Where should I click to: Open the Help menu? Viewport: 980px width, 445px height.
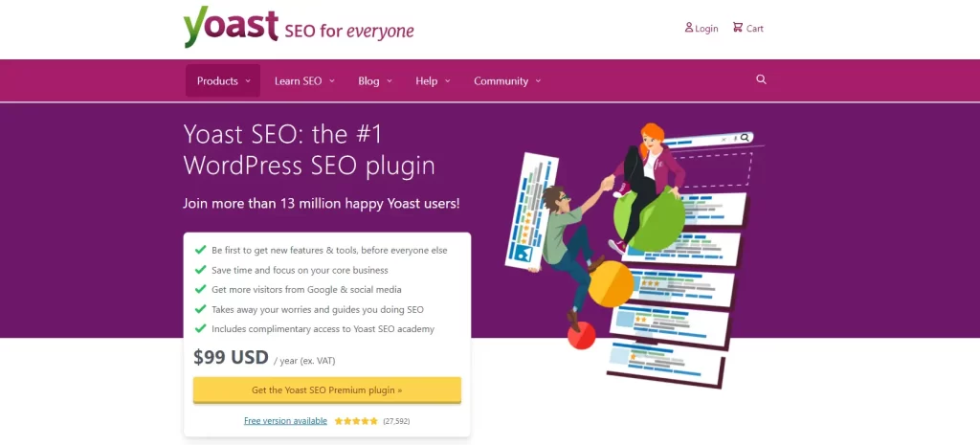pyautogui.click(x=433, y=80)
